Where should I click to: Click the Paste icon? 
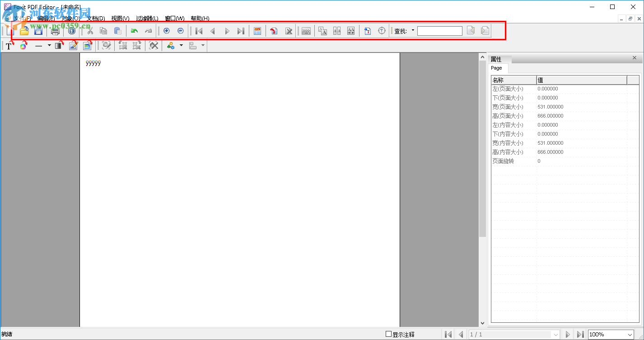[117, 31]
